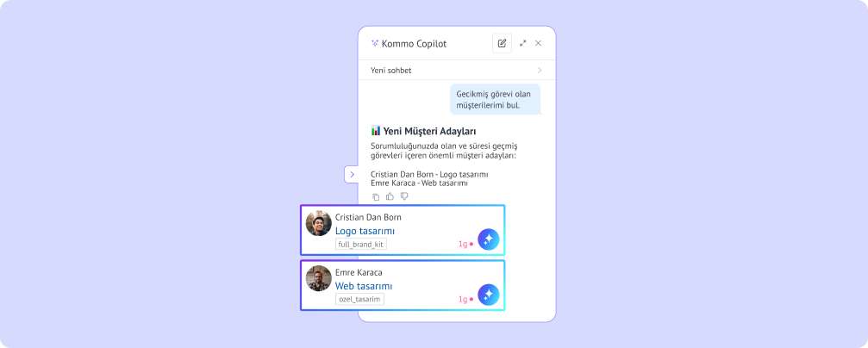Click the full_brand_kit tag
Image resolution: width=868 pixels, height=348 pixels.
[361, 244]
